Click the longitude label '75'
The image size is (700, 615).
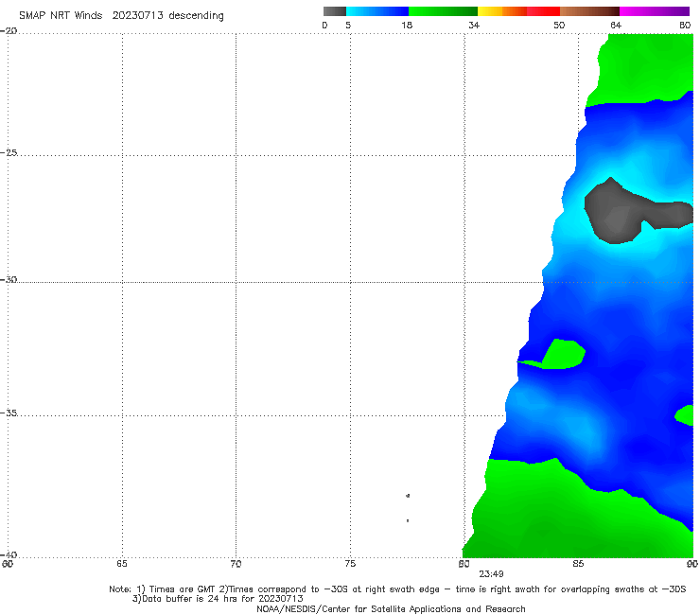click(x=350, y=564)
